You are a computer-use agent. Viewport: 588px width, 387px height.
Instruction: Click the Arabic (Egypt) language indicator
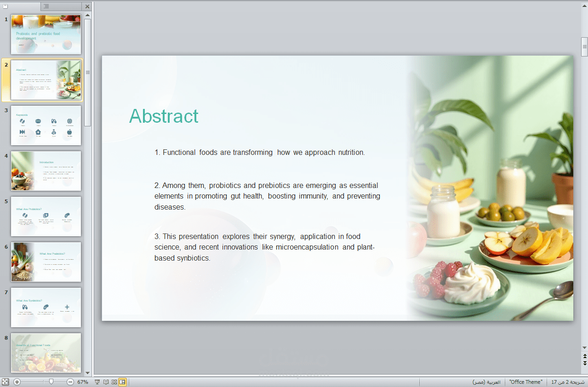[486, 382]
